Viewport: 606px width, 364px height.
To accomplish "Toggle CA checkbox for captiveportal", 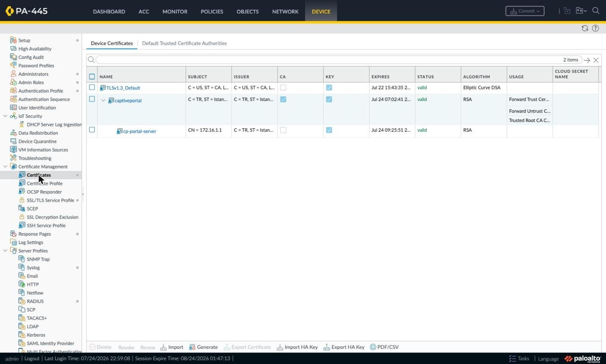I will [x=283, y=99].
